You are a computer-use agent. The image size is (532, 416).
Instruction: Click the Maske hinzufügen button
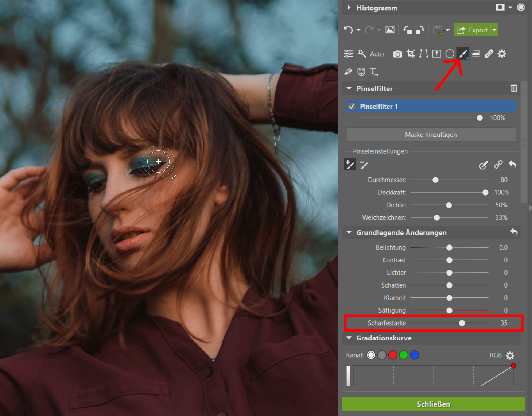point(431,135)
